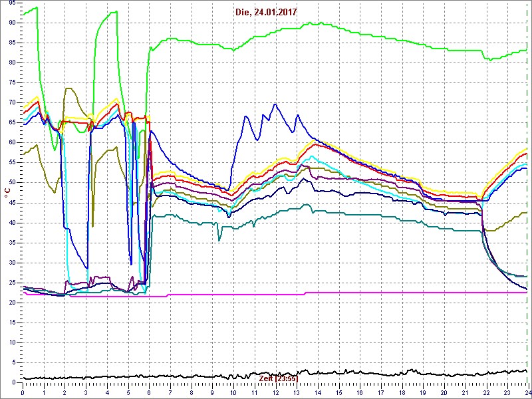Select the 7 label on the time axis
Image resolution: width=532 pixels, height=399 pixels.
point(170,392)
